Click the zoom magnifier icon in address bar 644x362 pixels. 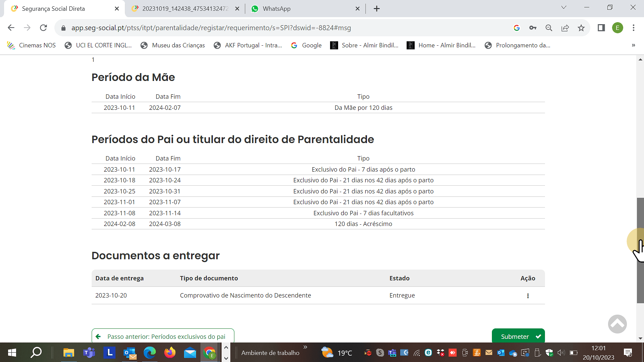[549, 28]
